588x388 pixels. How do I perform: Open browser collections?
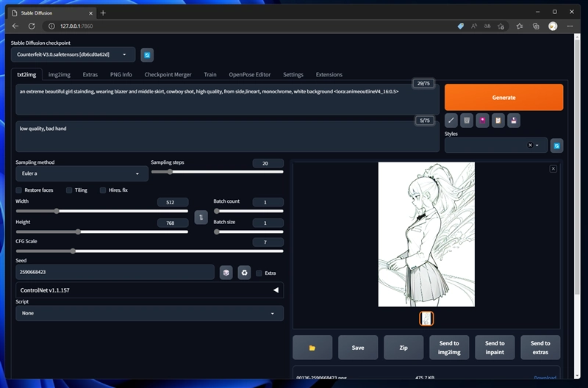pos(536,26)
